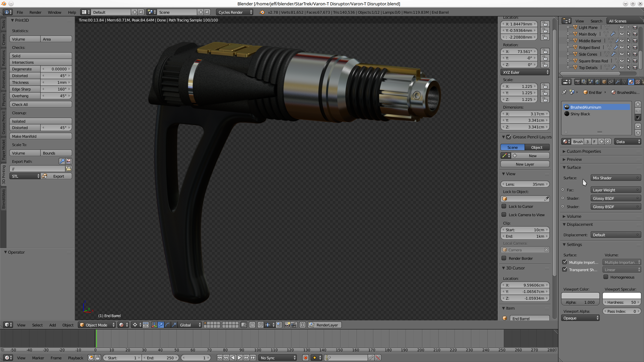Expand the Middle Barrel tree node

point(568,41)
